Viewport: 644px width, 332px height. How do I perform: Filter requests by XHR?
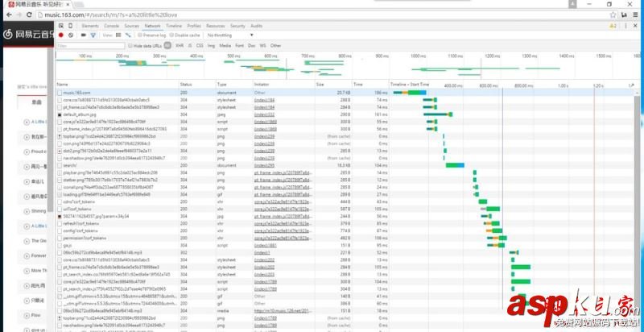click(x=179, y=46)
